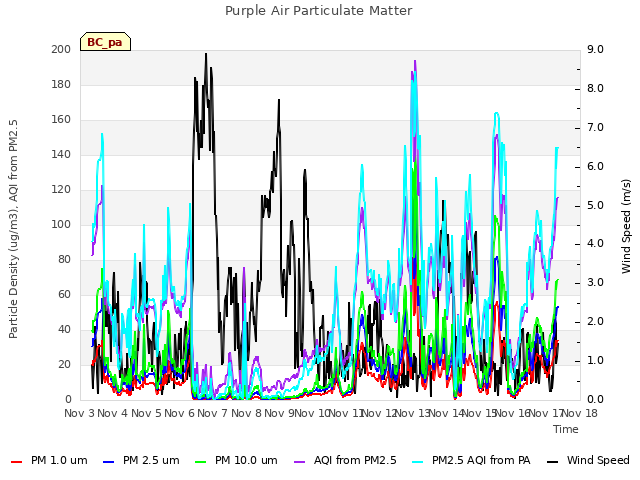This screenshot has width=640, height=480.
Task: Click the 7.0 wind speed tick label
Action: pyautogui.click(x=595, y=127)
